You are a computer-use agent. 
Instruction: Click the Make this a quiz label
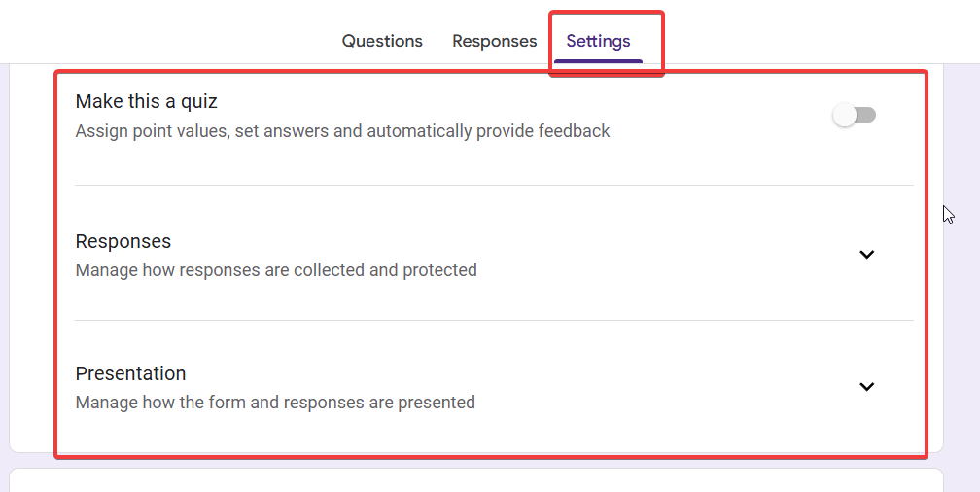click(x=146, y=101)
